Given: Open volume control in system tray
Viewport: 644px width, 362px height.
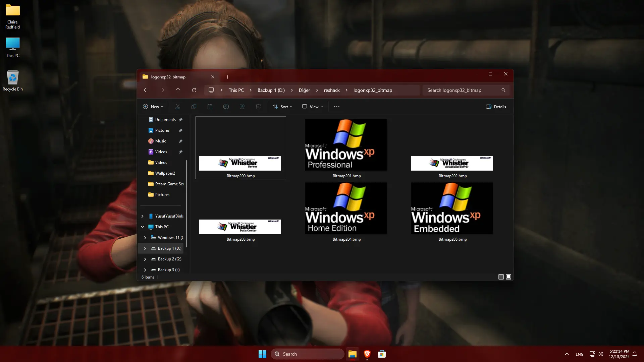Looking at the screenshot, I should click(600, 354).
